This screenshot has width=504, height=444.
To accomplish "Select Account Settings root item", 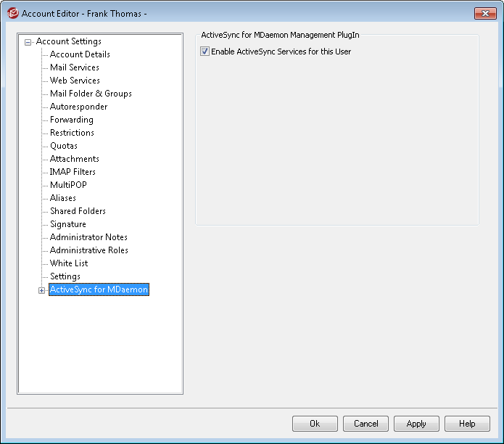I will click(68, 41).
